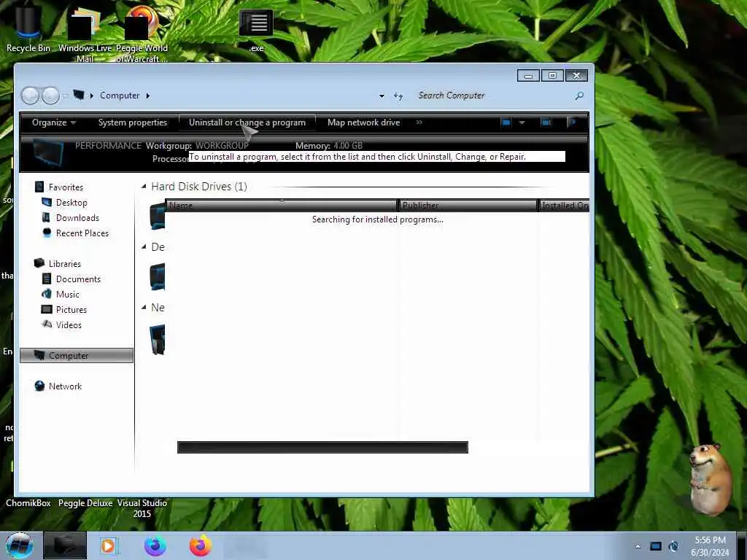Open the .exe file desktop icon
This screenshot has height=560, width=747.
point(256,29)
